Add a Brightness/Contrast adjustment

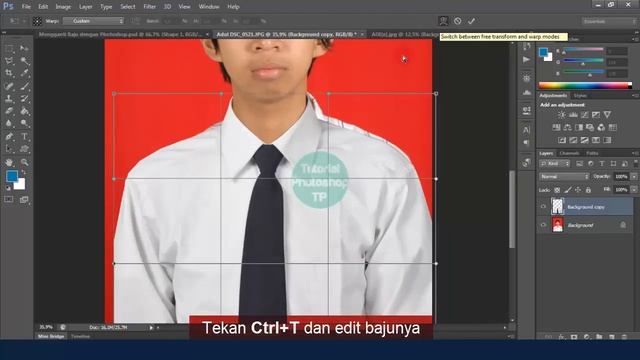click(562, 115)
